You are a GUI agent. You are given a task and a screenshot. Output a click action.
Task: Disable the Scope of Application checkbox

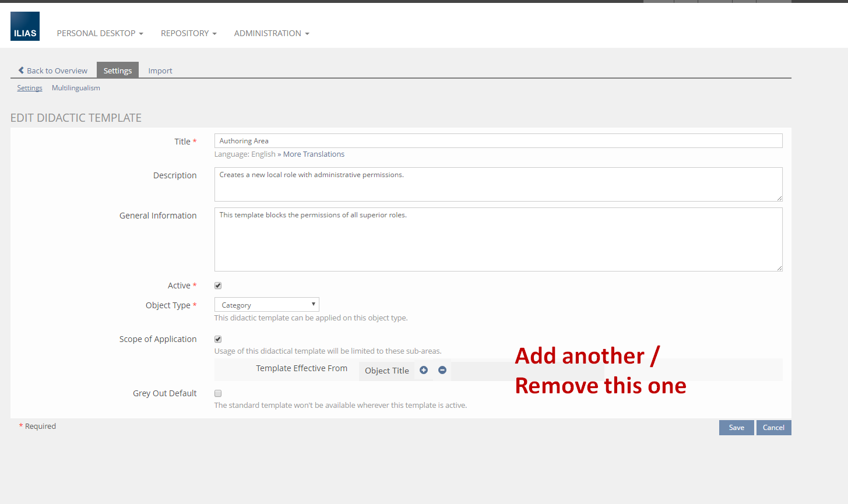point(218,339)
